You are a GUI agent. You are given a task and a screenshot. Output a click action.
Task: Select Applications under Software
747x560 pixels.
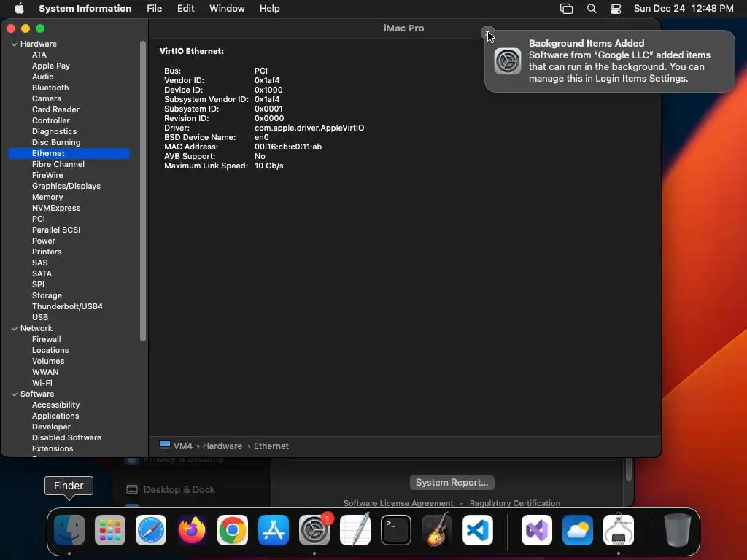point(55,416)
